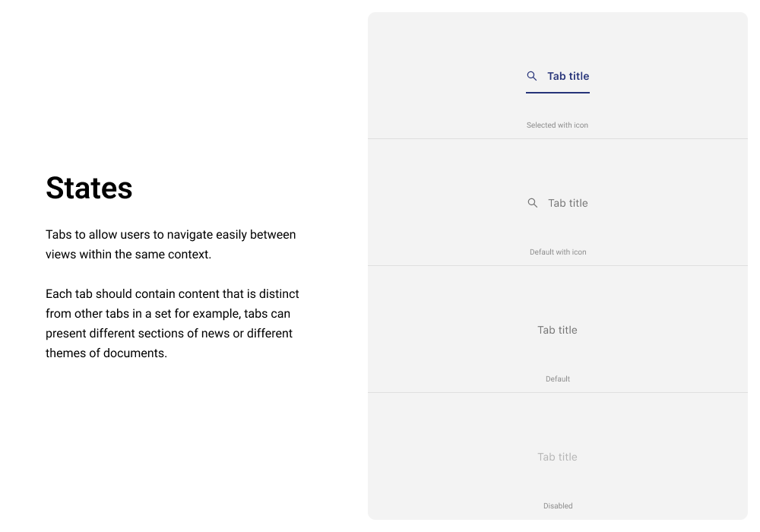Click the text "themes of documents."

point(106,353)
